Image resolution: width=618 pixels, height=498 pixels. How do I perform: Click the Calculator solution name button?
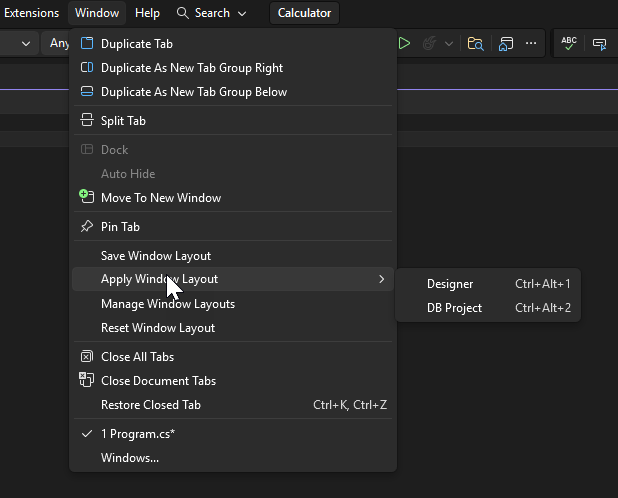point(306,13)
